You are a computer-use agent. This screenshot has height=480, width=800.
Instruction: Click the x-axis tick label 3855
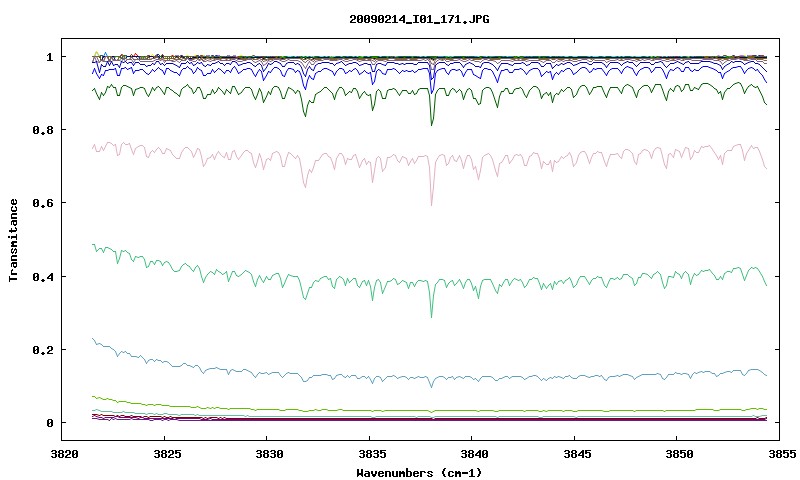782,454
